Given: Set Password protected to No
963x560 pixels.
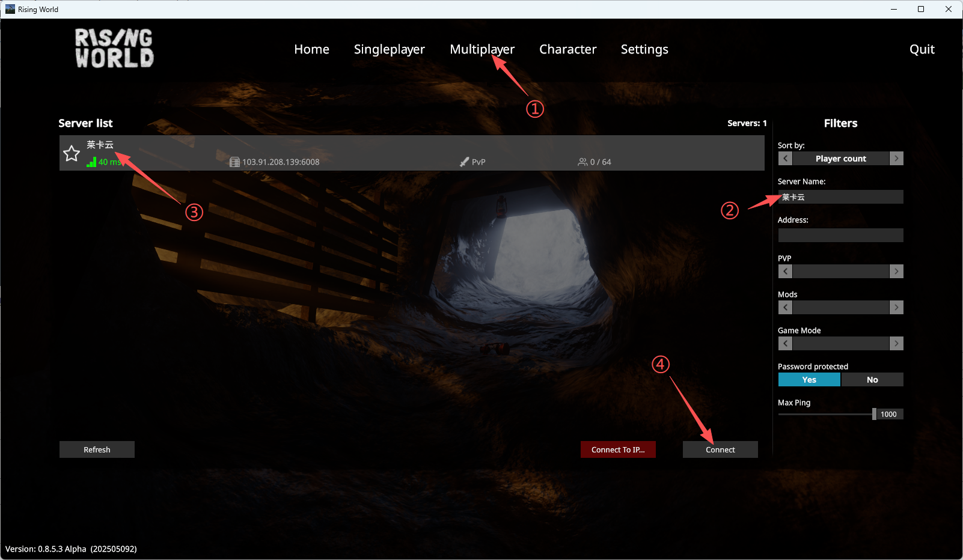Looking at the screenshot, I should pos(872,380).
